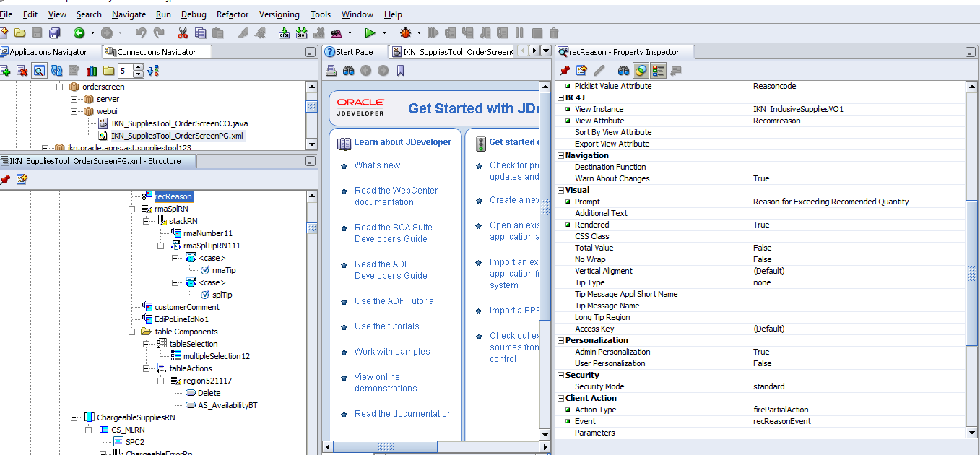
Task: Open the Back button history dropdown
Action: click(x=92, y=32)
